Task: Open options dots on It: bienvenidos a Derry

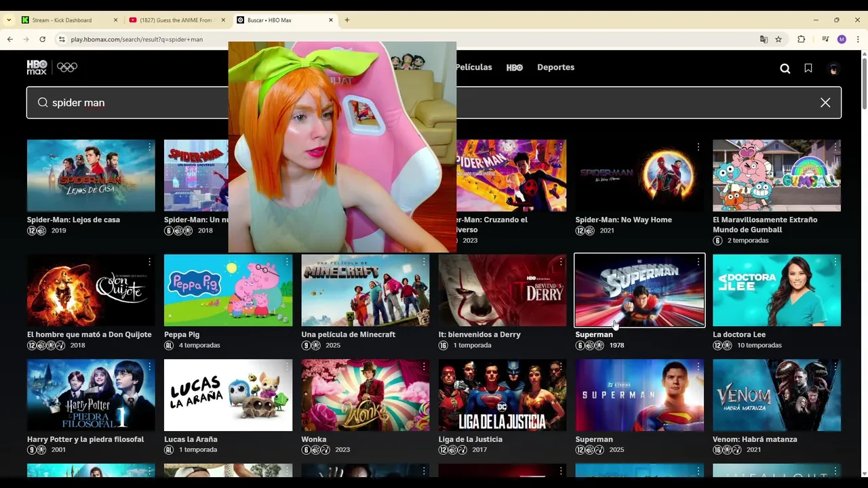Action: pyautogui.click(x=561, y=262)
